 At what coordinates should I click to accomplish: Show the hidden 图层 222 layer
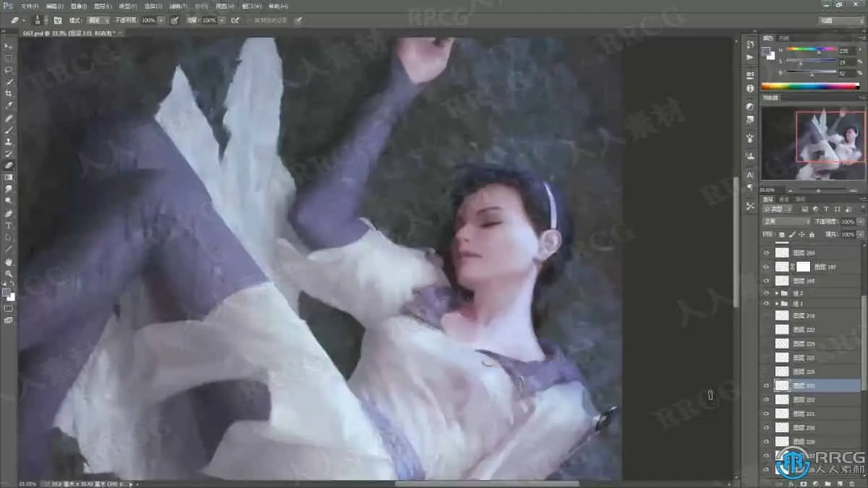pos(766,330)
